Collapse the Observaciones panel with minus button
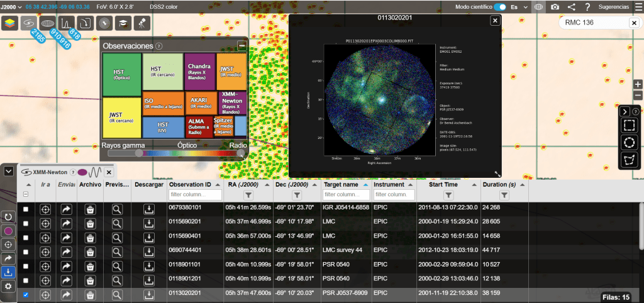 coord(241,46)
